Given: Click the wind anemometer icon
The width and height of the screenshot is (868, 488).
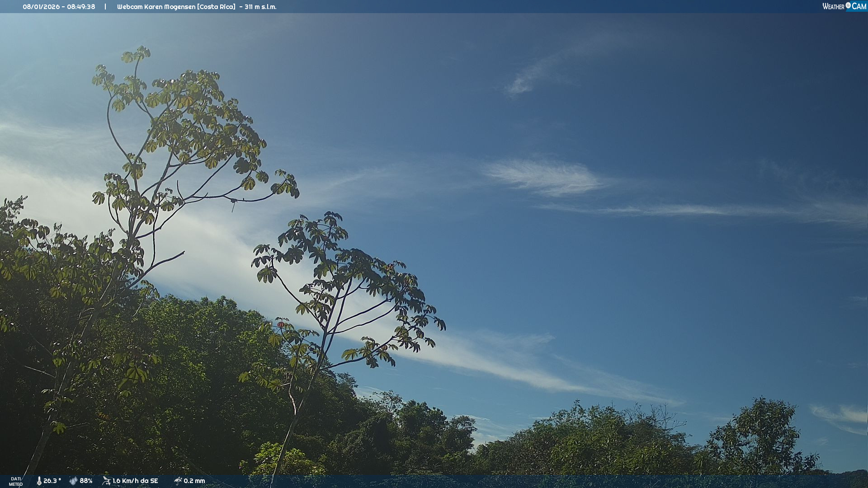Looking at the screenshot, I should [x=106, y=481].
